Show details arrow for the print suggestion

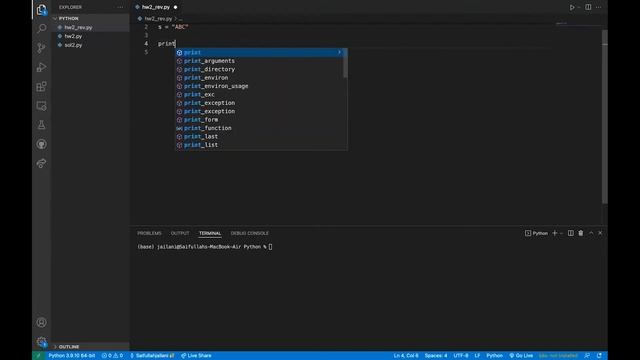click(339, 52)
